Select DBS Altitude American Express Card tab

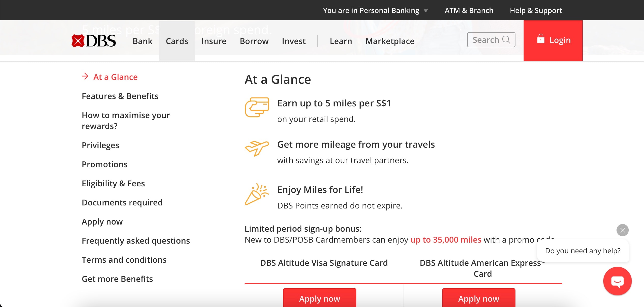click(482, 268)
